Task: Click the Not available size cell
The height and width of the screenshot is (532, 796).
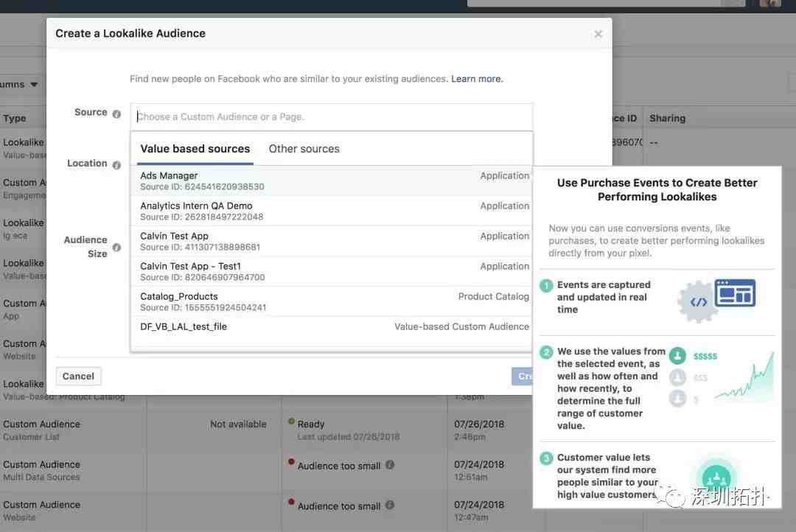Action: point(238,424)
